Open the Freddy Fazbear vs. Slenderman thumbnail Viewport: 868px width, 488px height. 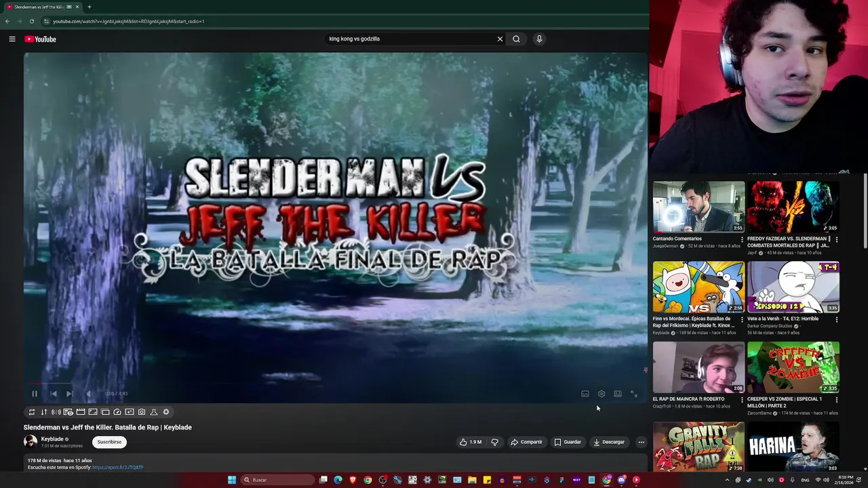793,207
